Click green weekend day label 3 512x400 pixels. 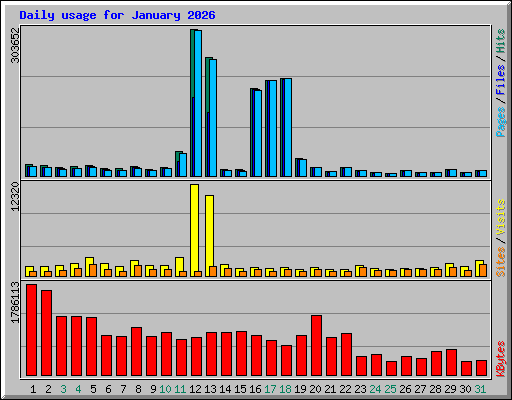point(63,389)
